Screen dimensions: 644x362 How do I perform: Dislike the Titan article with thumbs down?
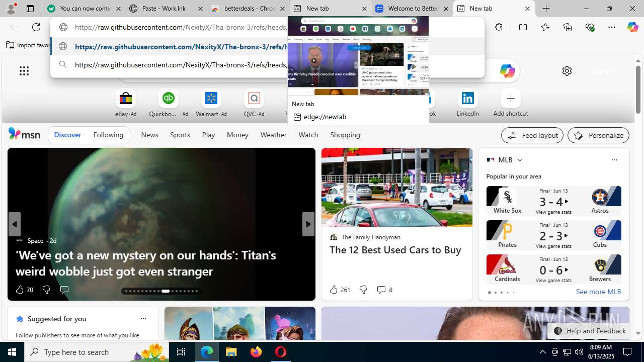(x=46, y=290)
